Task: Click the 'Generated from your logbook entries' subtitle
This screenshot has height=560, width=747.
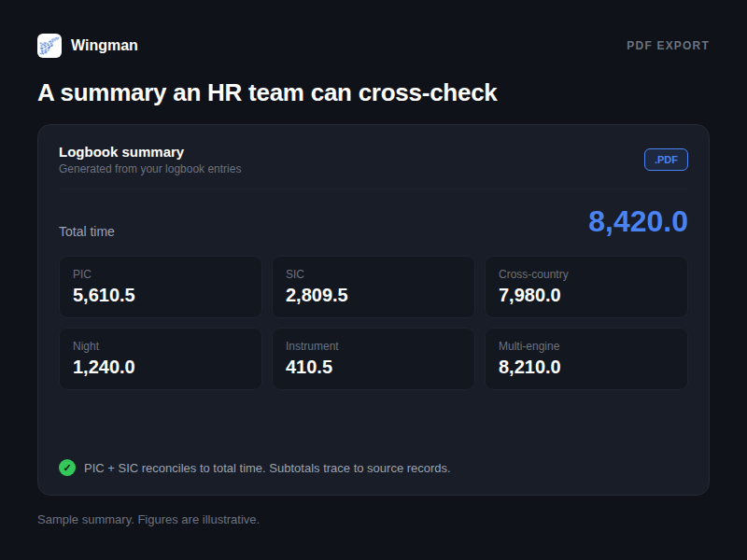Action: point(150,169)
